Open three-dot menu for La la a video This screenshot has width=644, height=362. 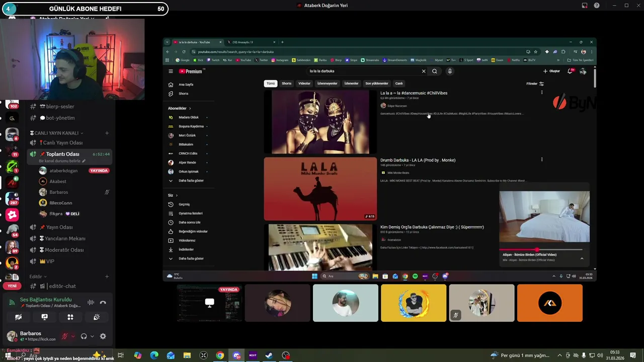pyautogui.click(x=542, y=93)
